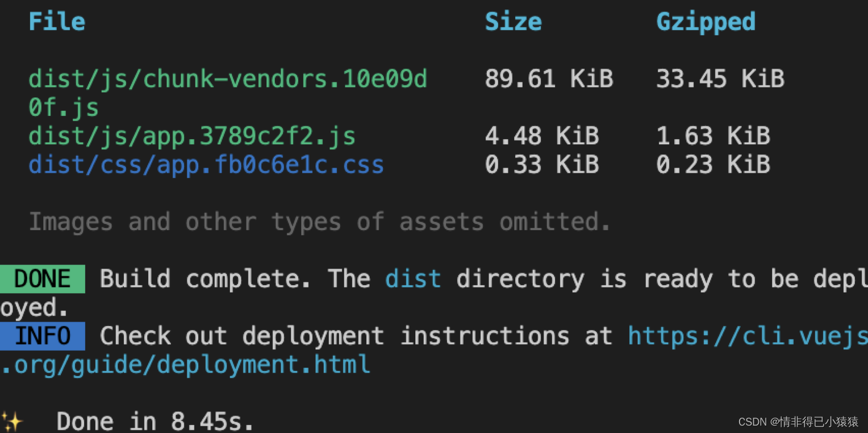The width and height of the screenshot is (868, 433).
Task: Click 'Check out deployment instructions at' text
Action: (356, 336)
